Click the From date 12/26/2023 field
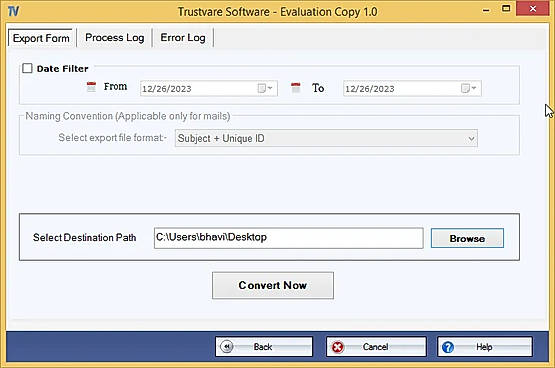Screen dimensions: 555x368 point(209,88)
